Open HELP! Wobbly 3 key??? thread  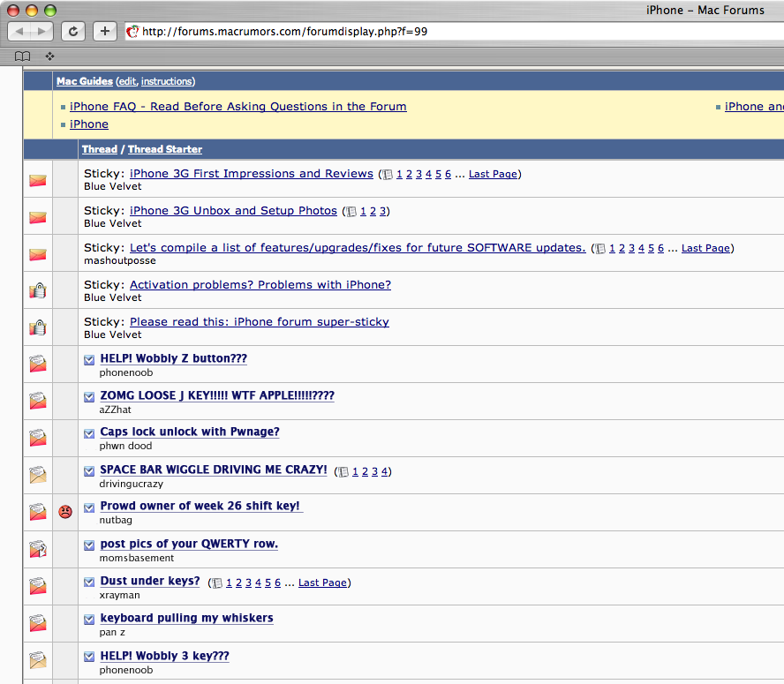click(164, 656)
